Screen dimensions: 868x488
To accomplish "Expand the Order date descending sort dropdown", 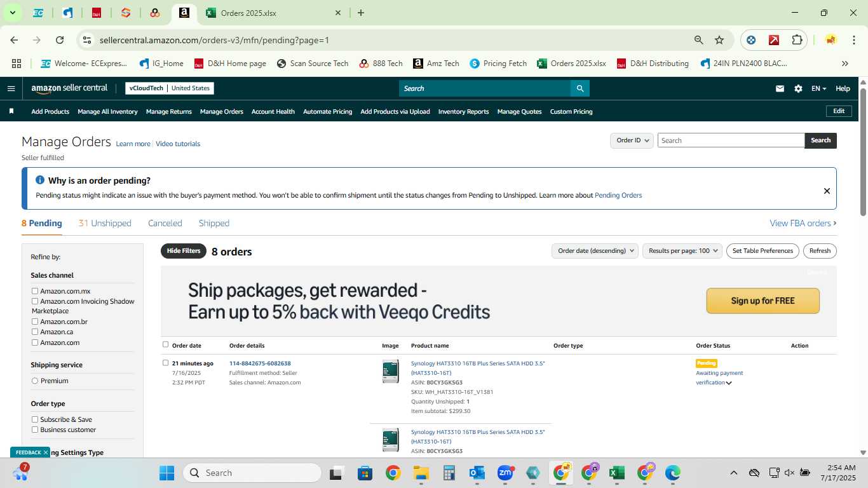I will (x=595, y=251).
